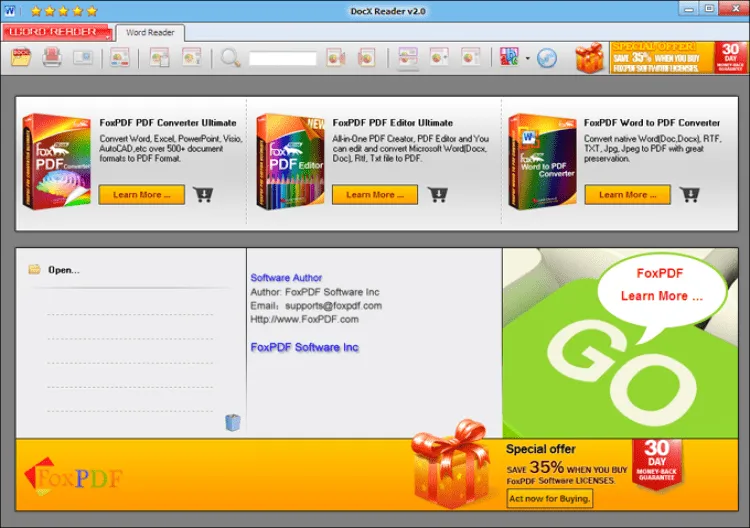Click the W app icon in title bar
The width and height of the screenshot is (750, 528).
point(9,11)
